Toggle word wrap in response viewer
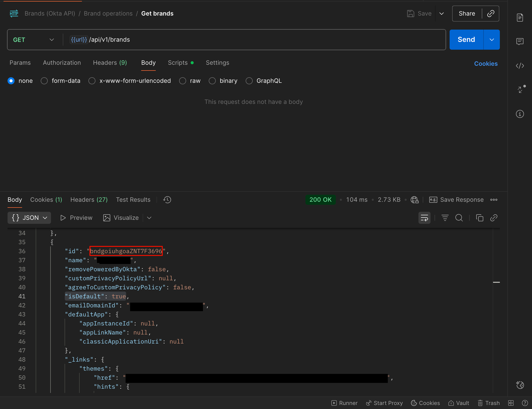The image size is (532, 409). click(424, 218)
